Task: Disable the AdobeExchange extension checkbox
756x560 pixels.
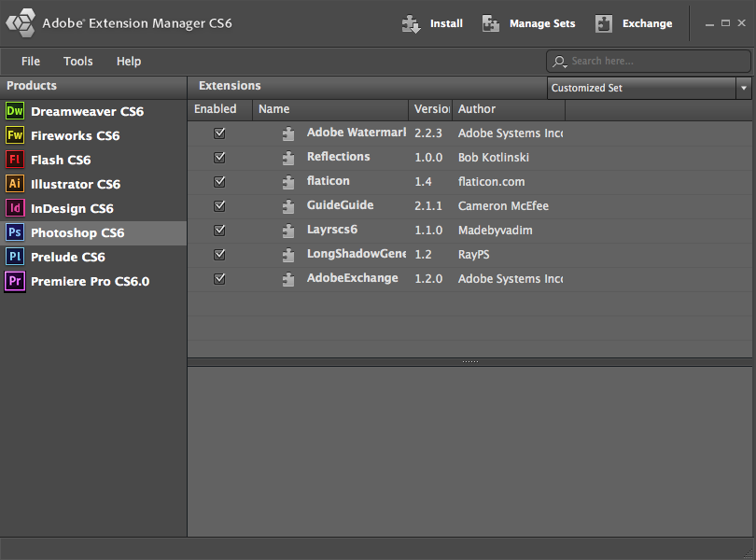Action: (x=219, y=278)
